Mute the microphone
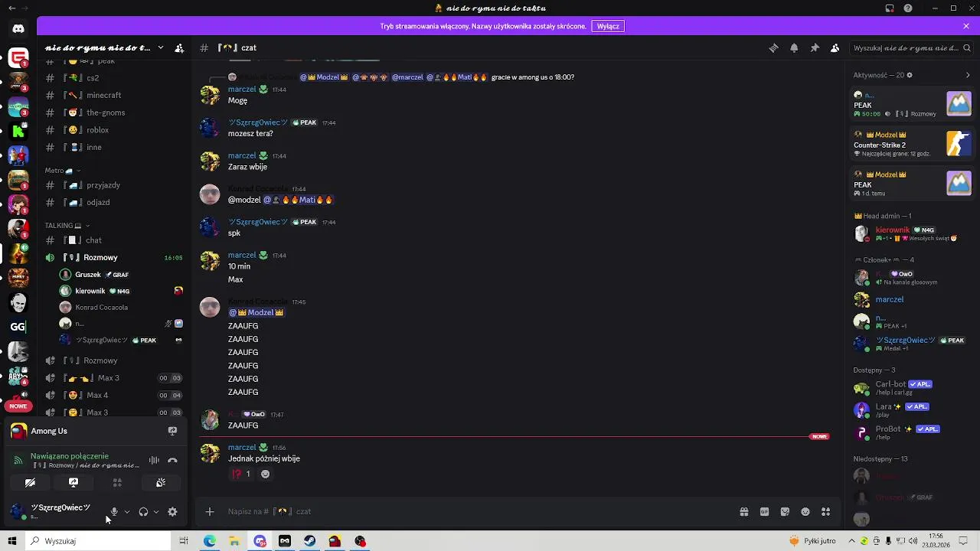Viewport: 980px width, 551px height. pyautogui.click(x=114, y=512)
